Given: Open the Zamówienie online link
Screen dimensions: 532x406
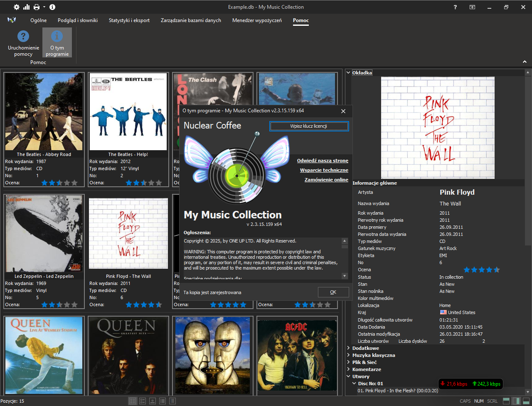Looking at the screenshot, I should point(326,180).
